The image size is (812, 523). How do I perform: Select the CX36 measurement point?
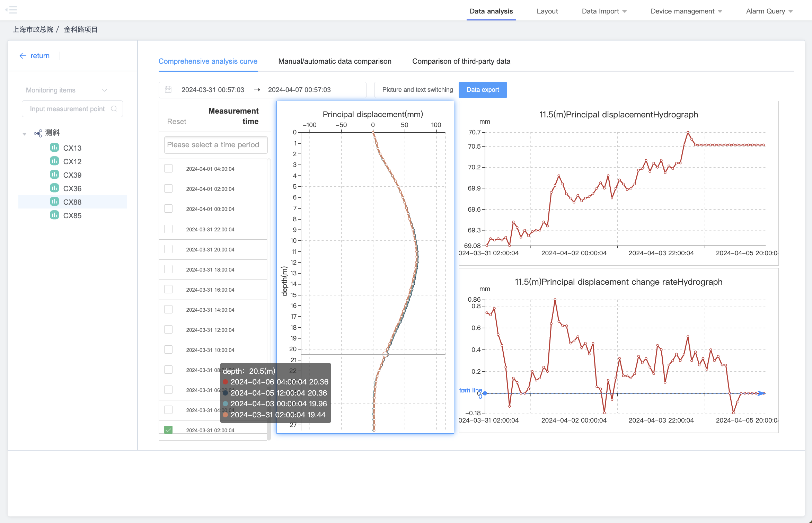coord(72,188)
